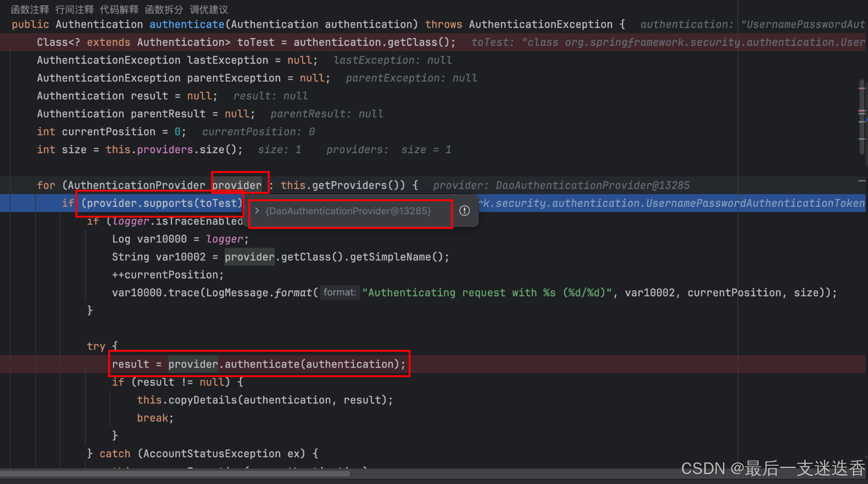Click 'catch (AccountStatusException ex)' line
Image resolution: width=868 pixels, height=484 pixels.
point(202,454)
